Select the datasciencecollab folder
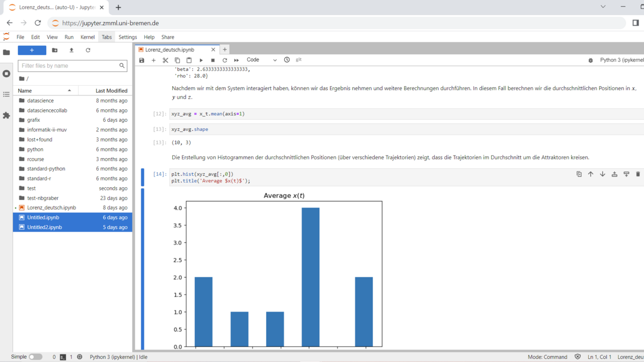644x362 pixels. 72,110
